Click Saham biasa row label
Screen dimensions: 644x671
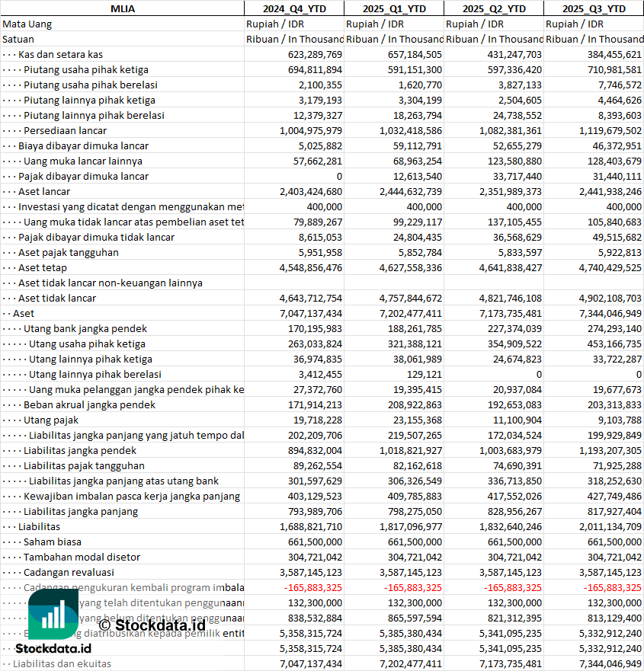(x=53, y=542)
